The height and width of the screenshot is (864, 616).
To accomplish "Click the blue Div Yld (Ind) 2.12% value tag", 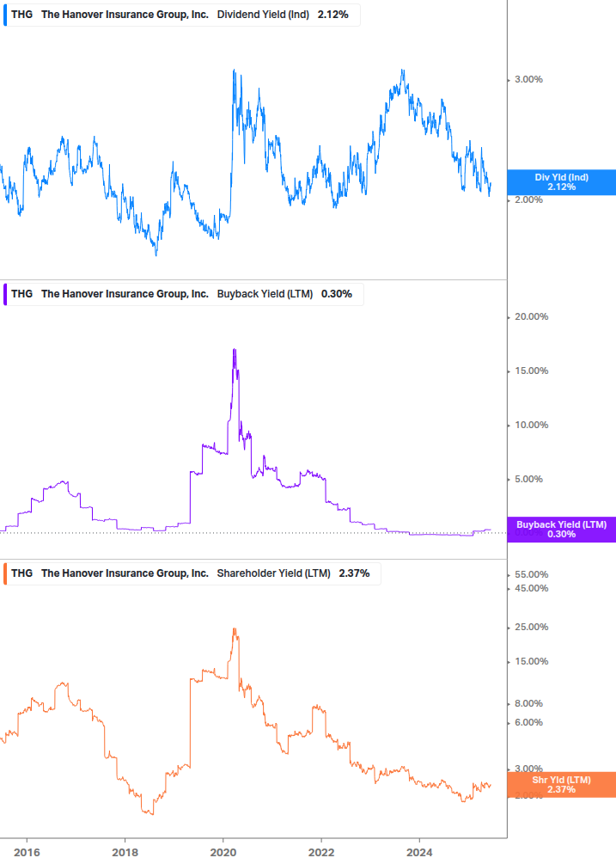I will click(562, 182).
